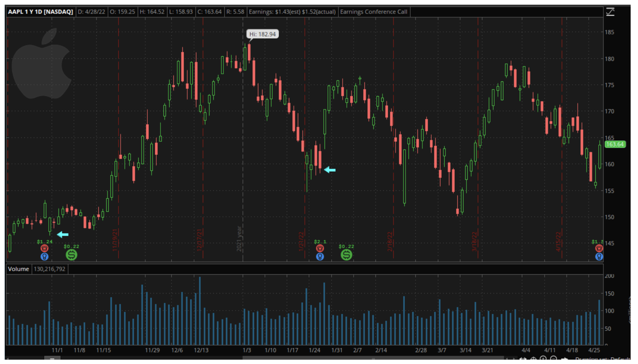This screenshot has width=638, height=364.
Task: Click the red phone icon under $2.1
Action: tap(320, 248)
